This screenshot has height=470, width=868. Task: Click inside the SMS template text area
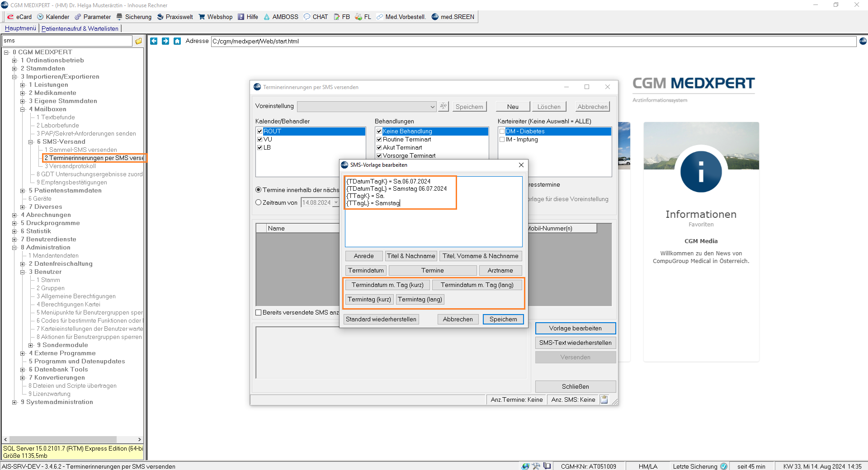434,211
